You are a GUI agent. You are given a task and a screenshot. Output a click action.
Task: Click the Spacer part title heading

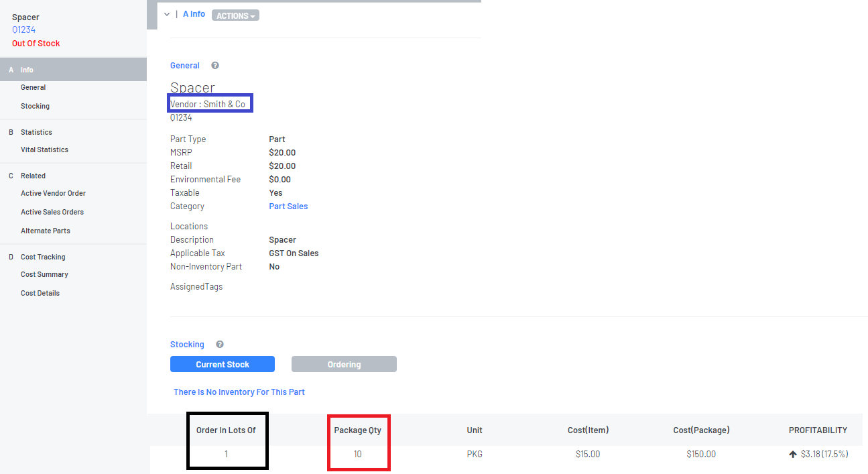pyautogui.click(x=192, y=87)
